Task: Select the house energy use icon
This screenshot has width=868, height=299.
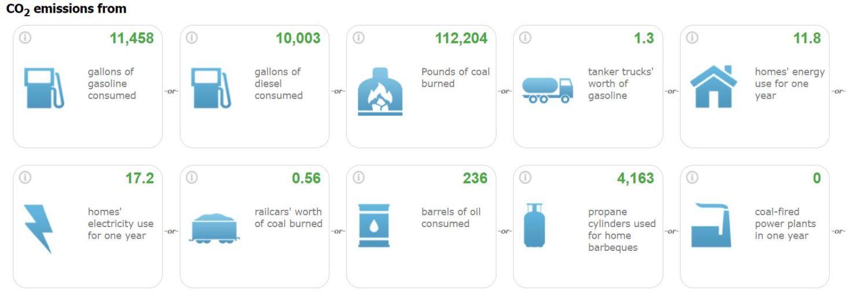Action: pos(714,86)
